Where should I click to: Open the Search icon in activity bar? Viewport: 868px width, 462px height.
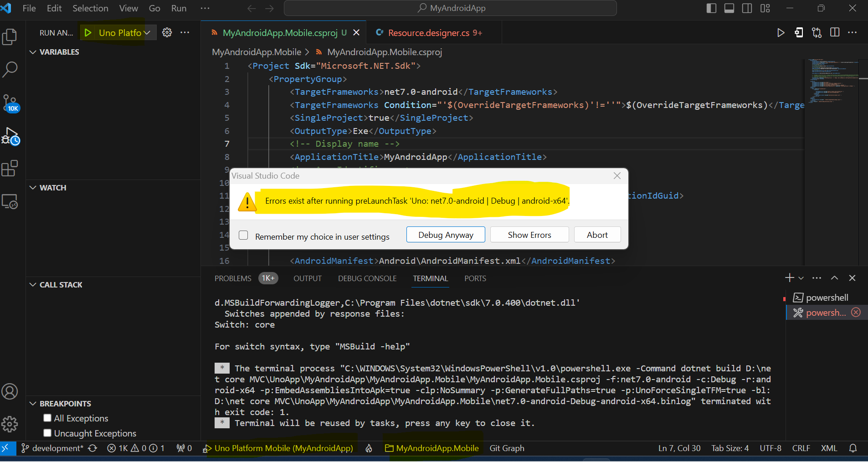tap(10, 69)
